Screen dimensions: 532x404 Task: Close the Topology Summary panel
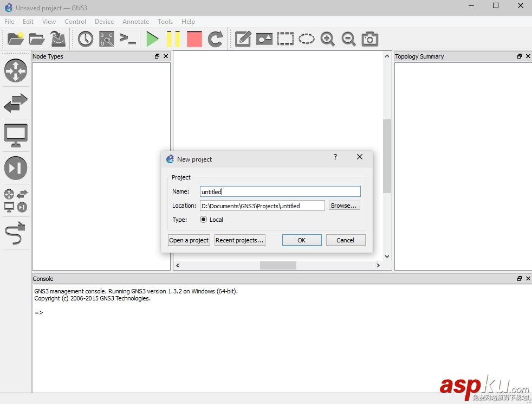[528, 56]
